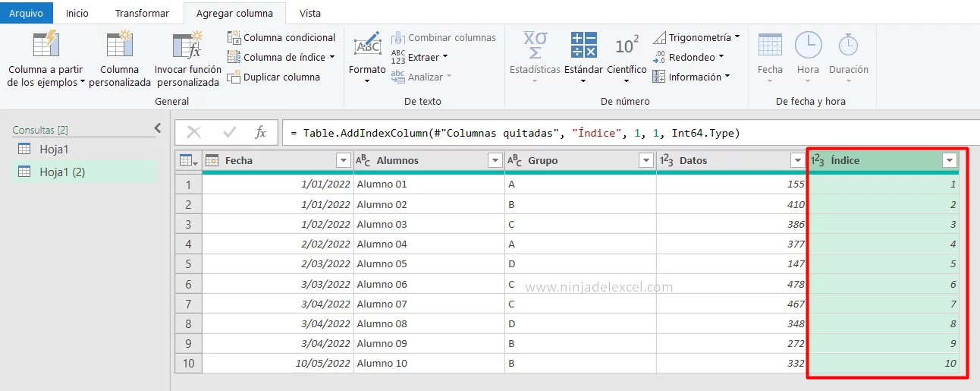Click the Científico icon

627,46
